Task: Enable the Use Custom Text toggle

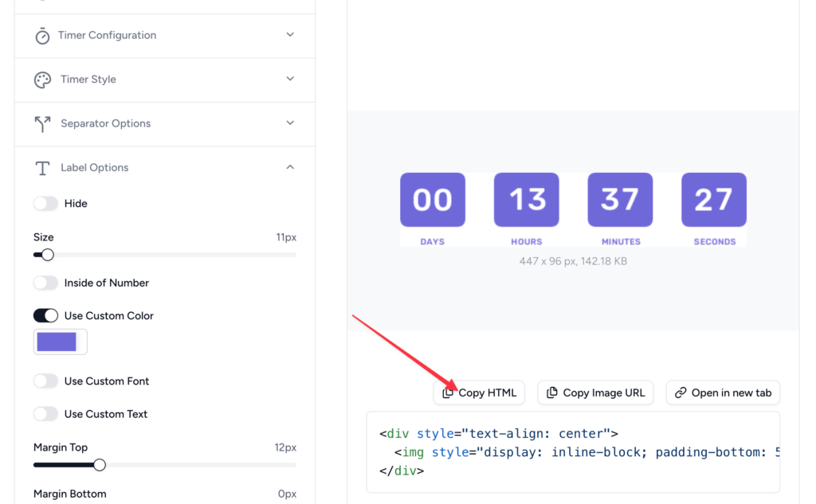Action: tap(45, 413)
